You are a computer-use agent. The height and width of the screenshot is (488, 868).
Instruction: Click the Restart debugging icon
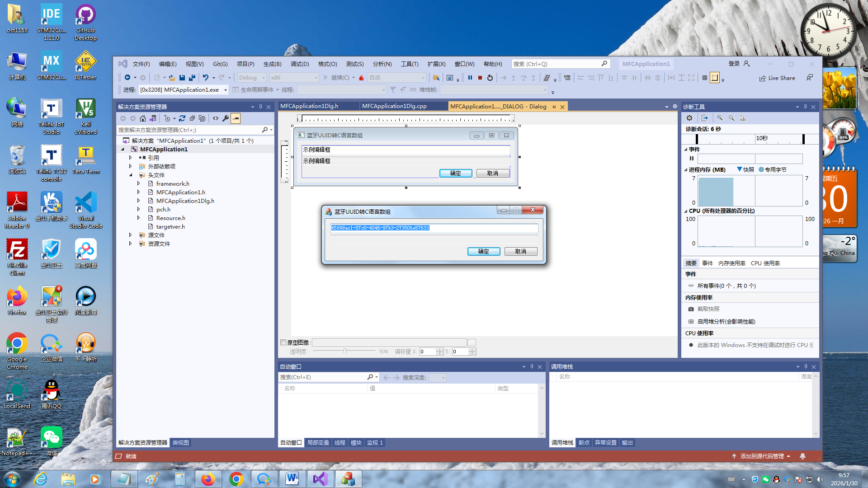click(490, 78)
